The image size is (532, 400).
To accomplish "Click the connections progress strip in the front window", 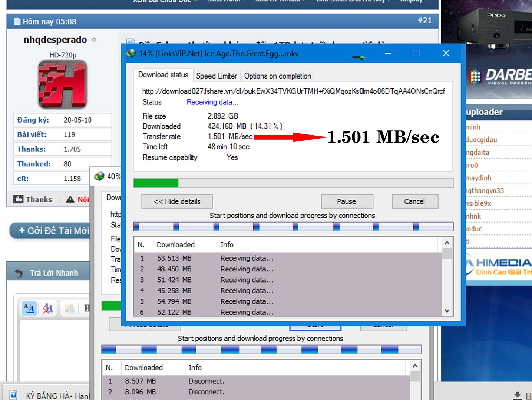I will tap(293, 227).
